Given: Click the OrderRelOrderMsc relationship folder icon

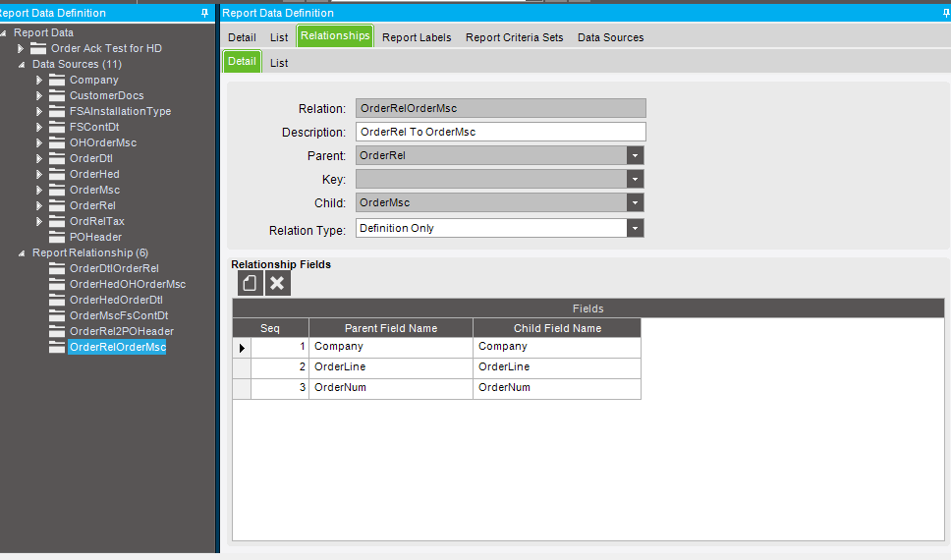Looking at the screenshot, I should (57, 348).
